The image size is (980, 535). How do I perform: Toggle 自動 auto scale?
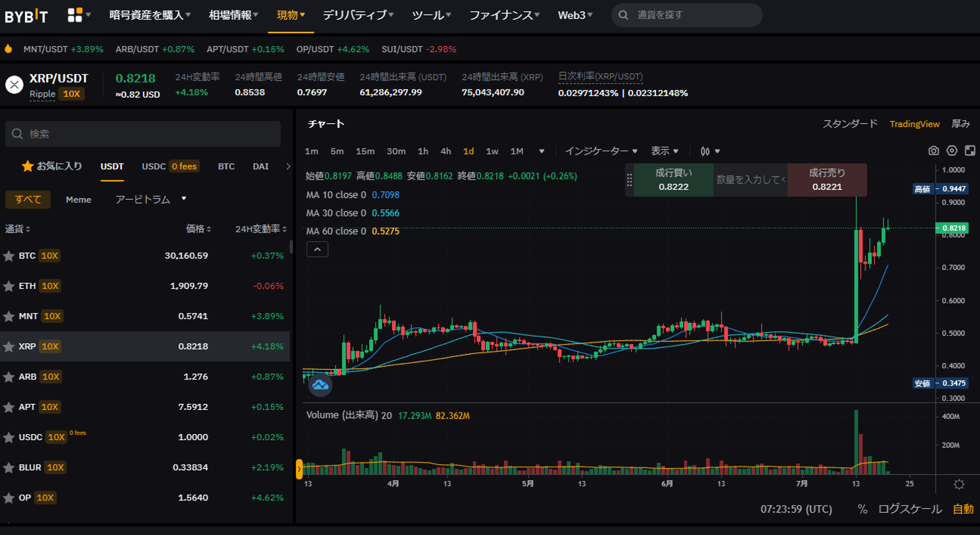[x=963, y=509]
